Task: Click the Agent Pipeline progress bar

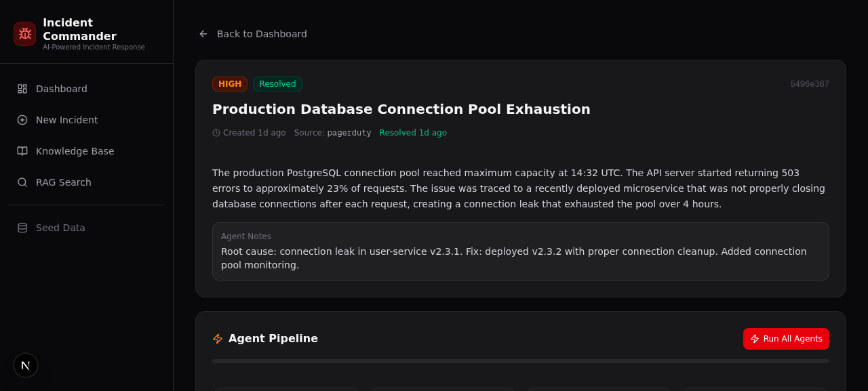Action: click(x=521, y=361)
